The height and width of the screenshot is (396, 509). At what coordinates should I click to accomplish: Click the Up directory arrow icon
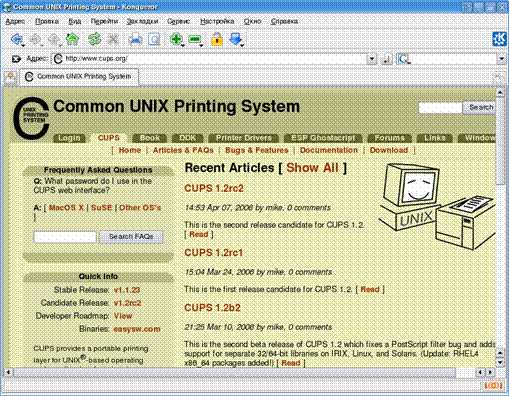(54, 39)
